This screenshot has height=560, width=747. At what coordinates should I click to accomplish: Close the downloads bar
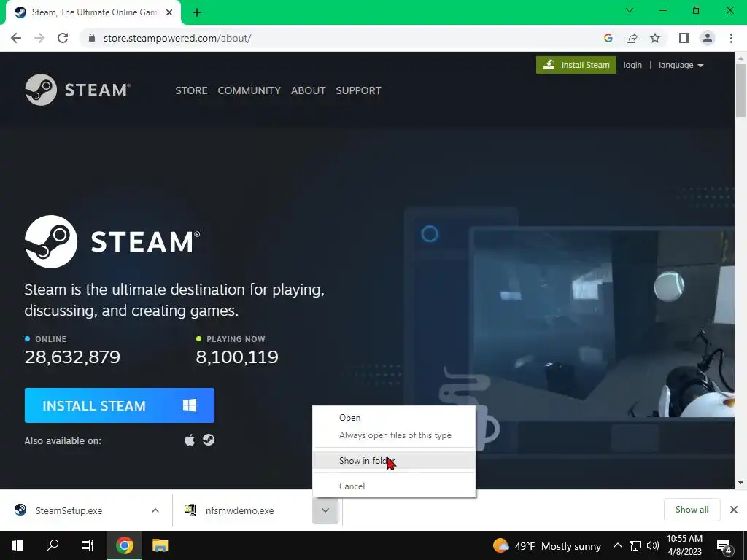click(x=734, y=510)
